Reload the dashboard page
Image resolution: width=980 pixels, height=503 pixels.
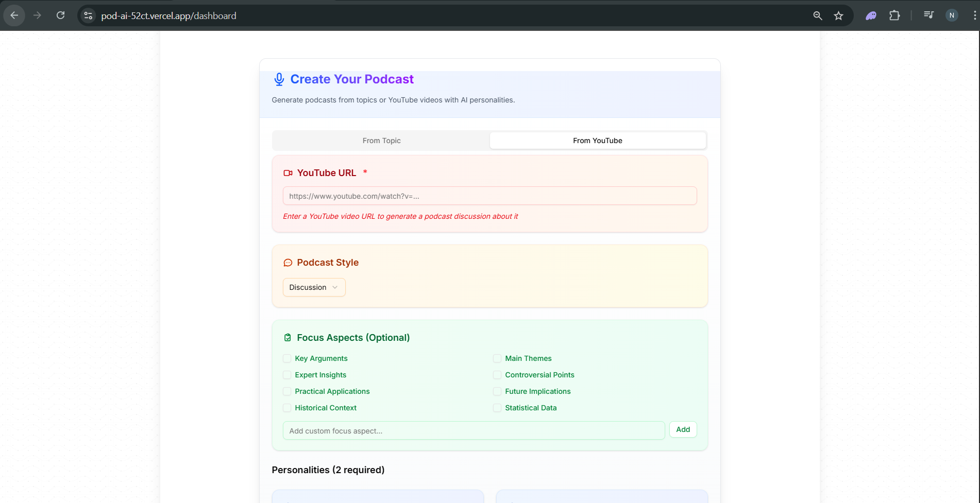(60, 15)
